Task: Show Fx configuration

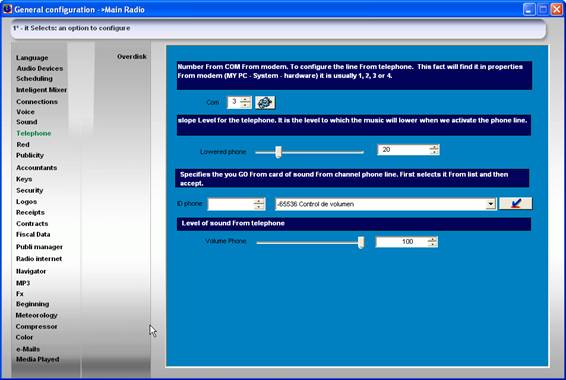Action: (20, 294)
